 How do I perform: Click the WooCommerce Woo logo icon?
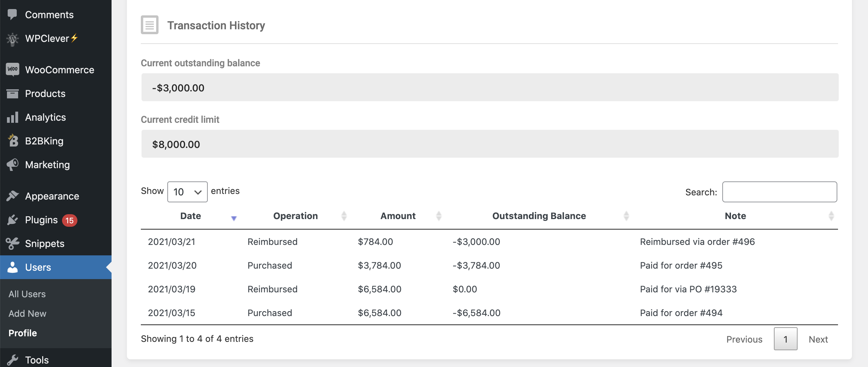[12, 69]
